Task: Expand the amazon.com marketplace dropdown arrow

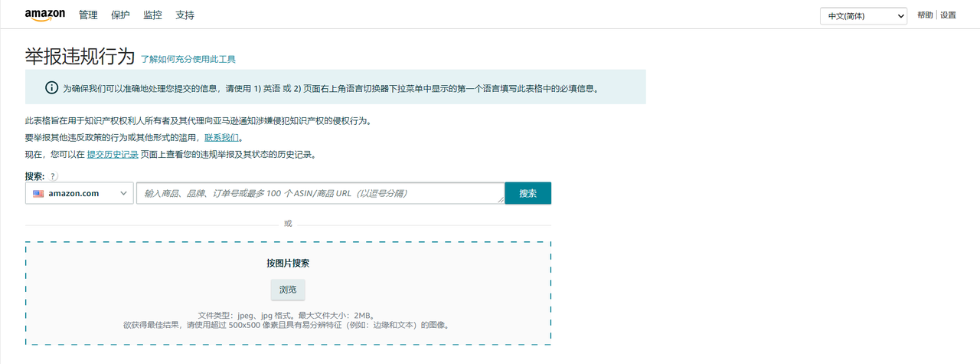Action: (x=124, y=194)
